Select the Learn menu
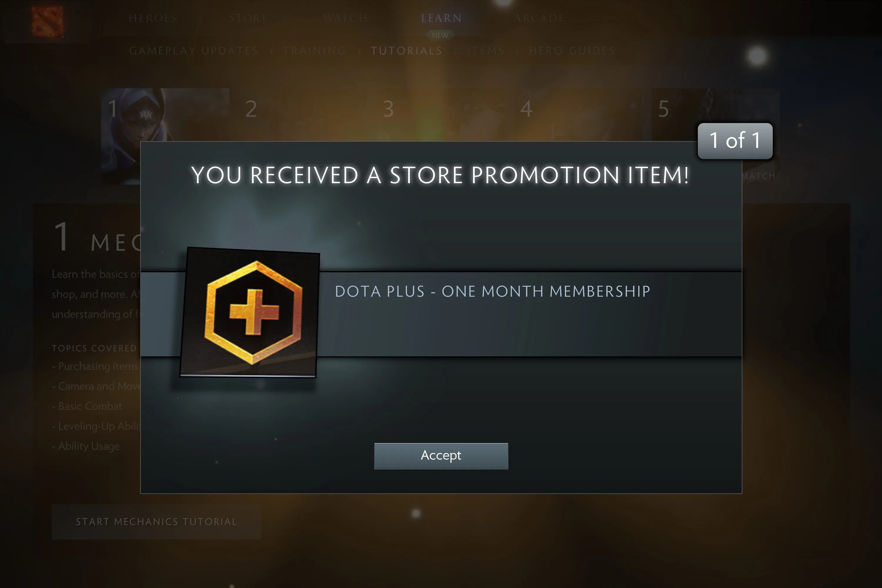 (441, 18)
